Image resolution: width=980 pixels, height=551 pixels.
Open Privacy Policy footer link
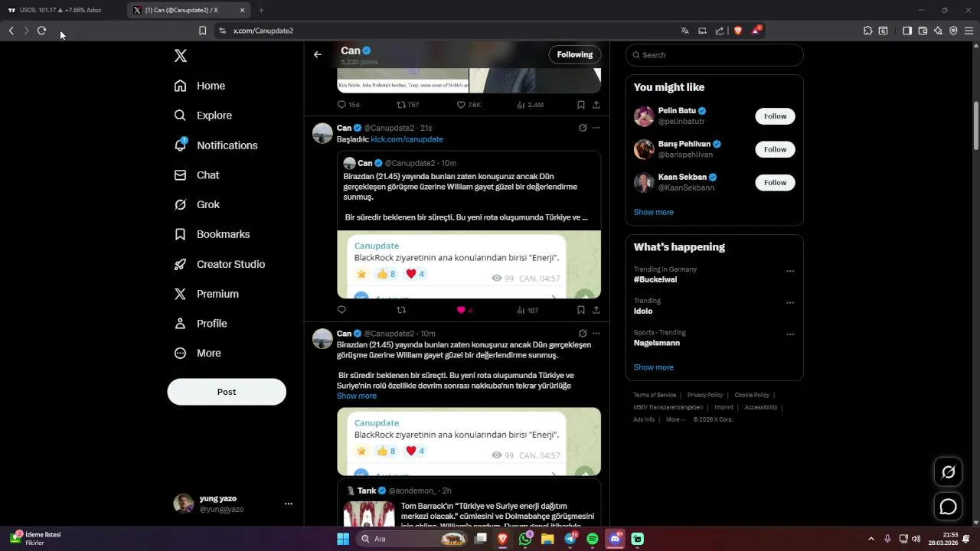click(705, 395)
